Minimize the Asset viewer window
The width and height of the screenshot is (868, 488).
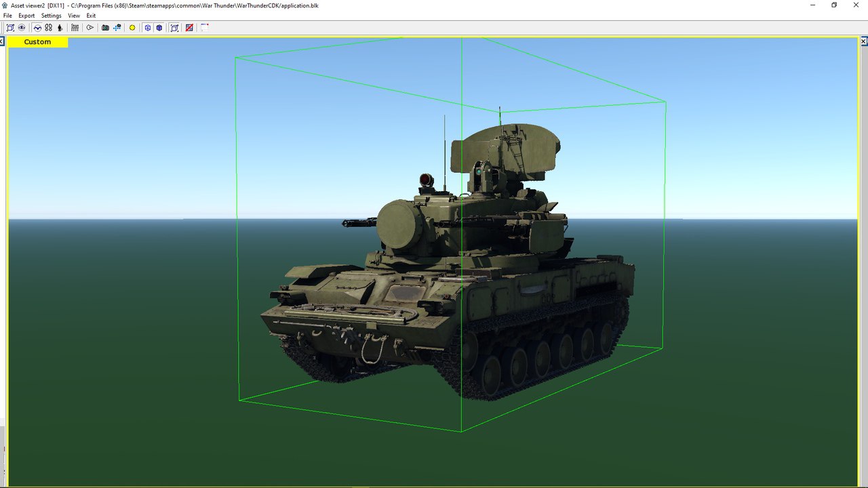coord(813,5)
